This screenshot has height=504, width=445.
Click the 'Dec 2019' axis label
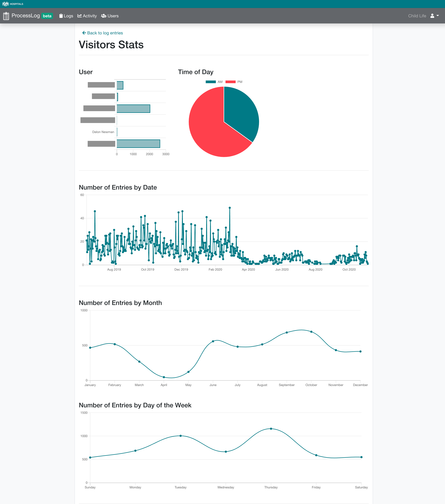[181, 270]
